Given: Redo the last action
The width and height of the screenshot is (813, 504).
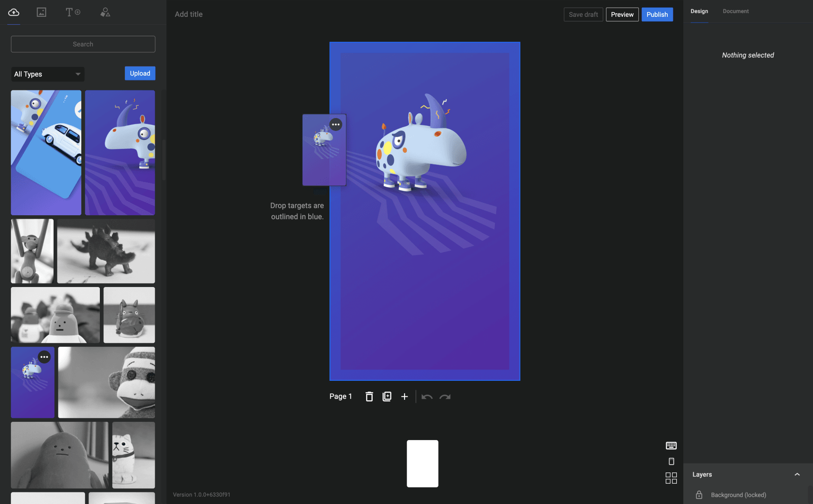Looking at the screenshot, I should [x=445, y=396].
